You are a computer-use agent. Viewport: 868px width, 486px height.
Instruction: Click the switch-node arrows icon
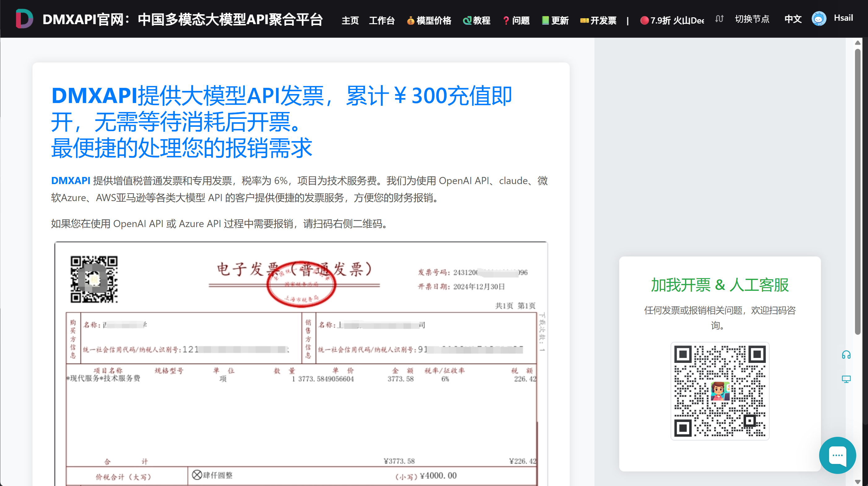(x=719, y=19)
